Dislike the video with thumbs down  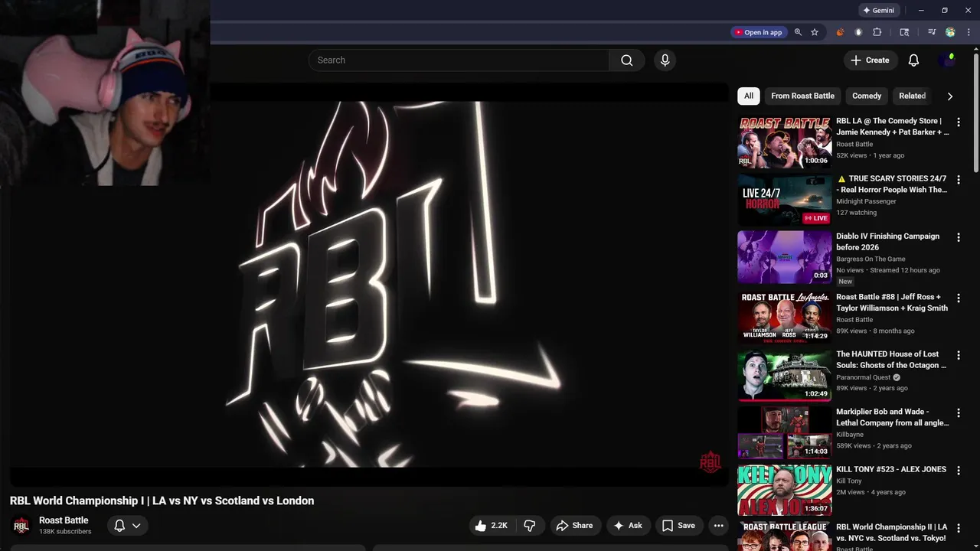(x=529, y=525)
